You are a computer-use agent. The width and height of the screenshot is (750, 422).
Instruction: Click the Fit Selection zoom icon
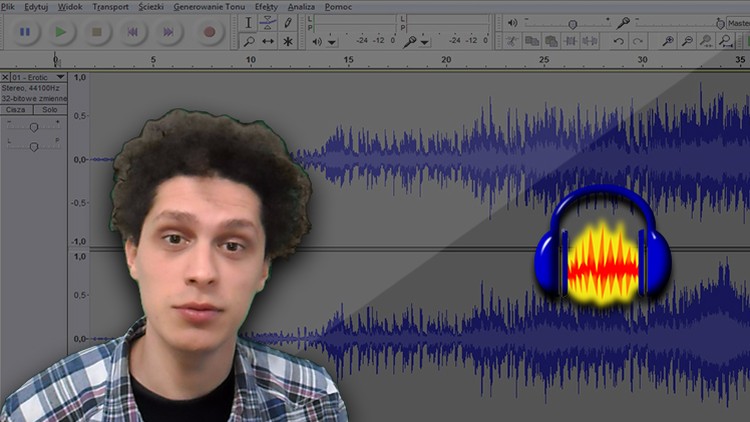706,42
